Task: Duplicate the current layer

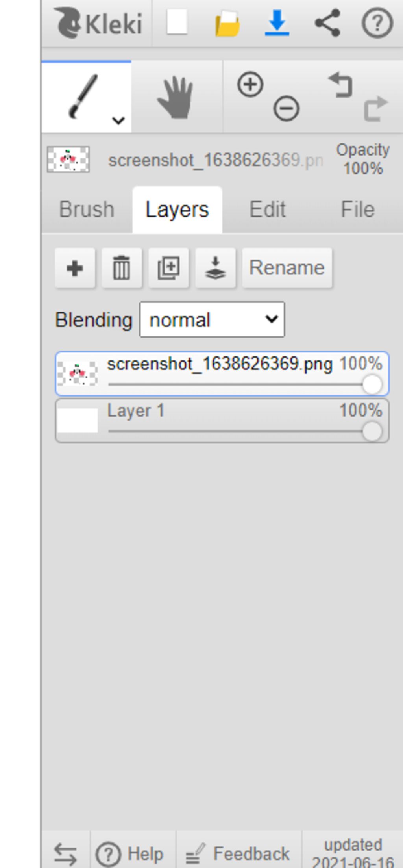Action: point(168,268)
